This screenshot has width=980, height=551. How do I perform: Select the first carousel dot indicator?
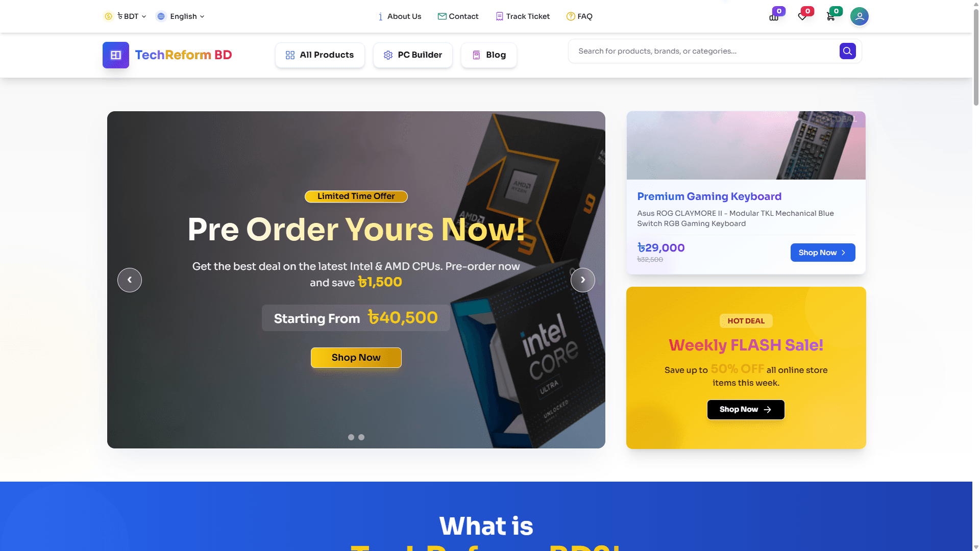[351, 437]
